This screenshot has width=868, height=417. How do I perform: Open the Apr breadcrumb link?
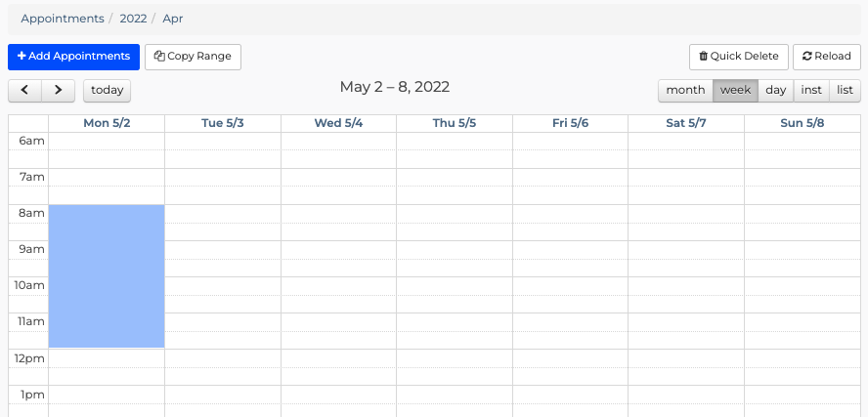[x=173, y=19]
